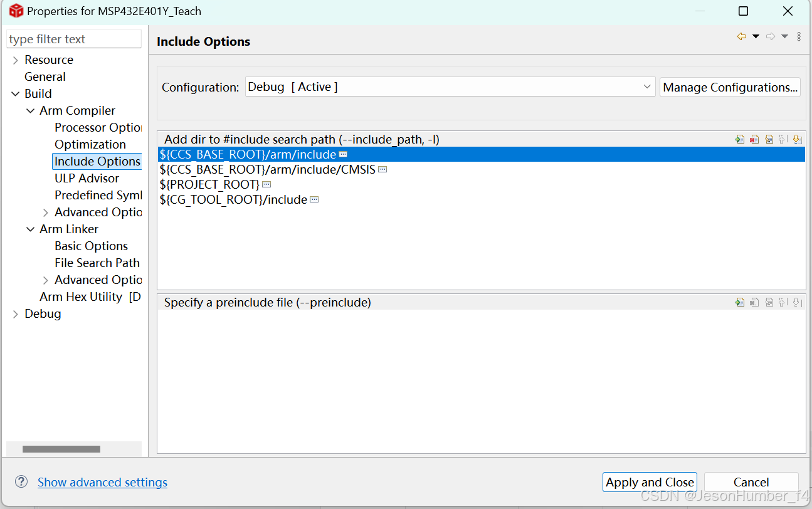Delete the selected include path entry
Screen dimensions: 812x509
pos(754,139)
